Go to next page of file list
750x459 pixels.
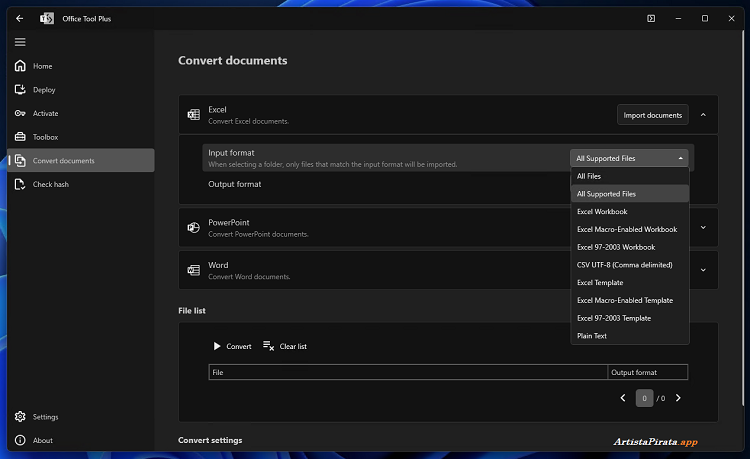pyautogui.click(x=678, y=398)
